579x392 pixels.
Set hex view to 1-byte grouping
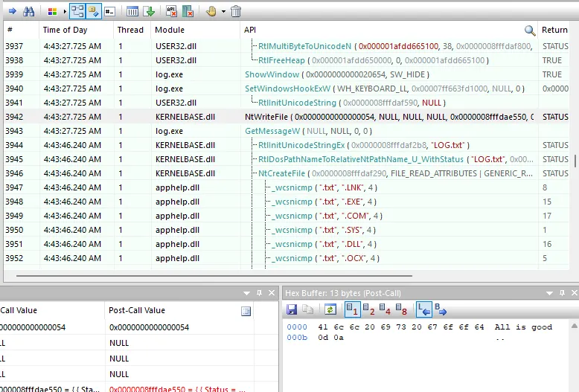coord(352,309)
